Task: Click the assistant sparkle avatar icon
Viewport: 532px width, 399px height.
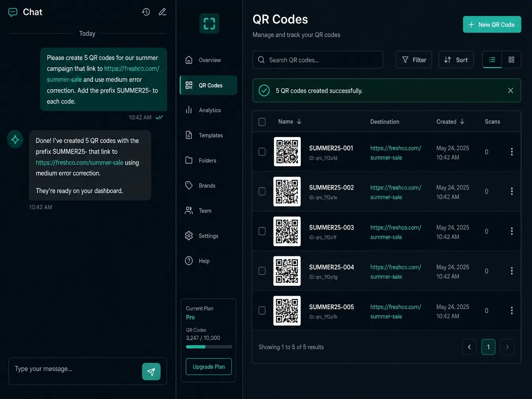Action: (15, 139)
